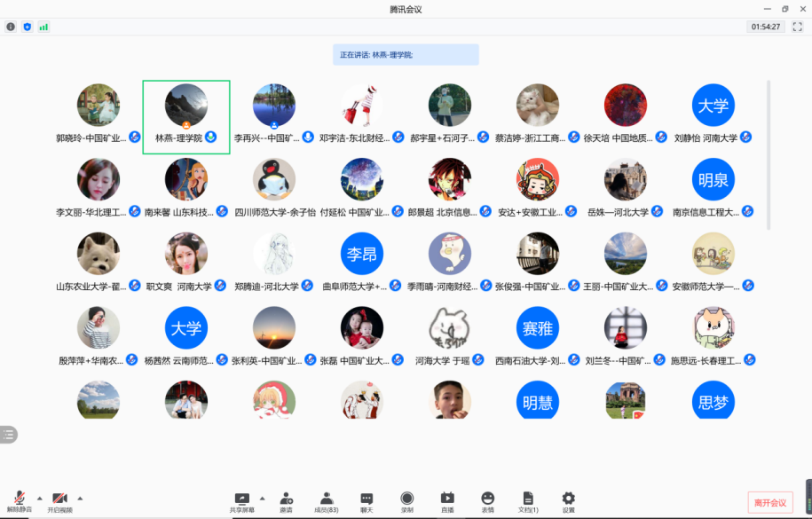Open the meeting info icon
This screenshot has width=812, height=519.
coord(11,27)
